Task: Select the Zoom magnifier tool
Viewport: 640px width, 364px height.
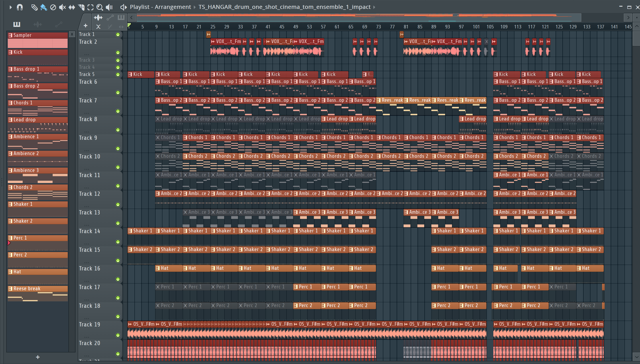Action: click(x=100, y=7)
